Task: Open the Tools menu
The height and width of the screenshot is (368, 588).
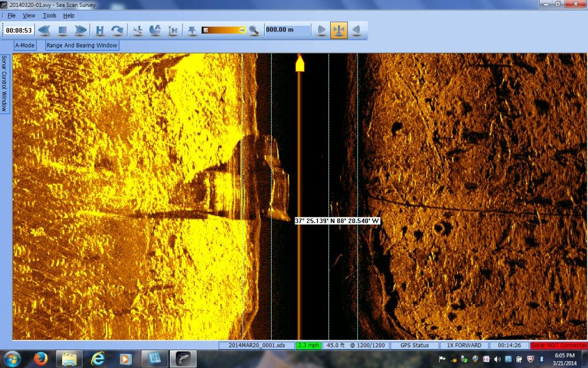Action: click(x=49, y=16)
